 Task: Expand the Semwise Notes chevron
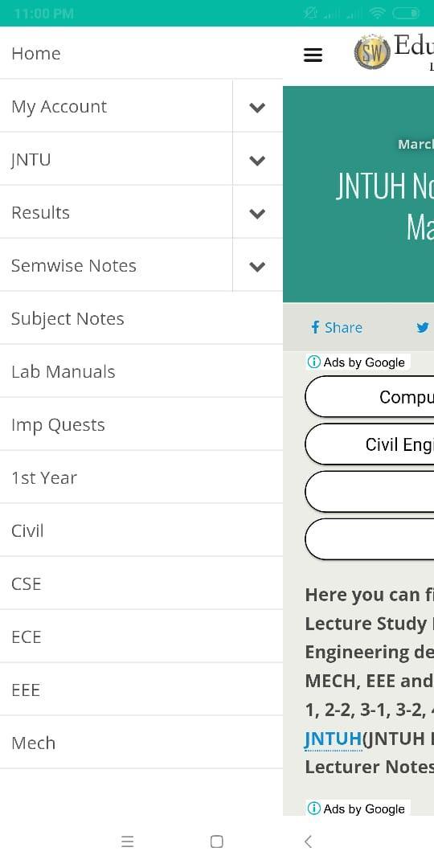click(257, 267)
